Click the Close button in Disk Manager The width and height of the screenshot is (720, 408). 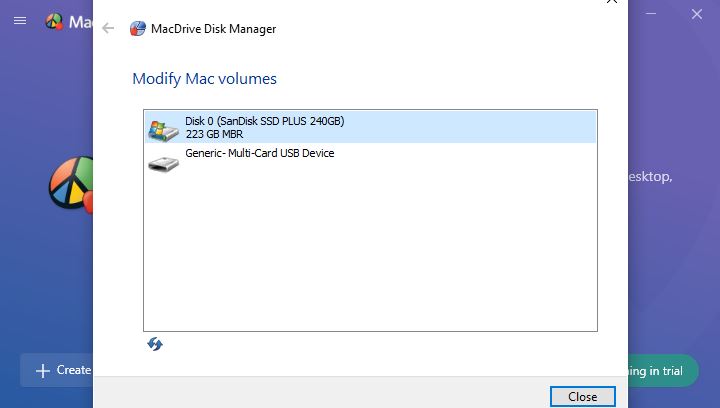(583, 396)
